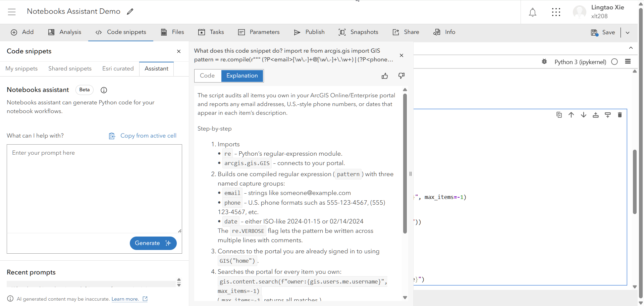Step recent prompts list up
This screenshot has width=644, height=306.
pos(179,279)
